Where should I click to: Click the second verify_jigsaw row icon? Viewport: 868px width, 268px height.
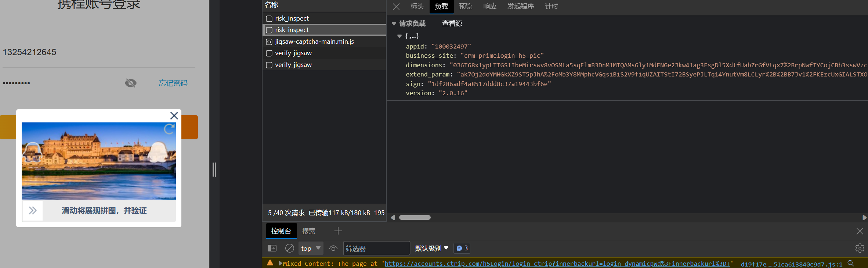pos(269,65)
